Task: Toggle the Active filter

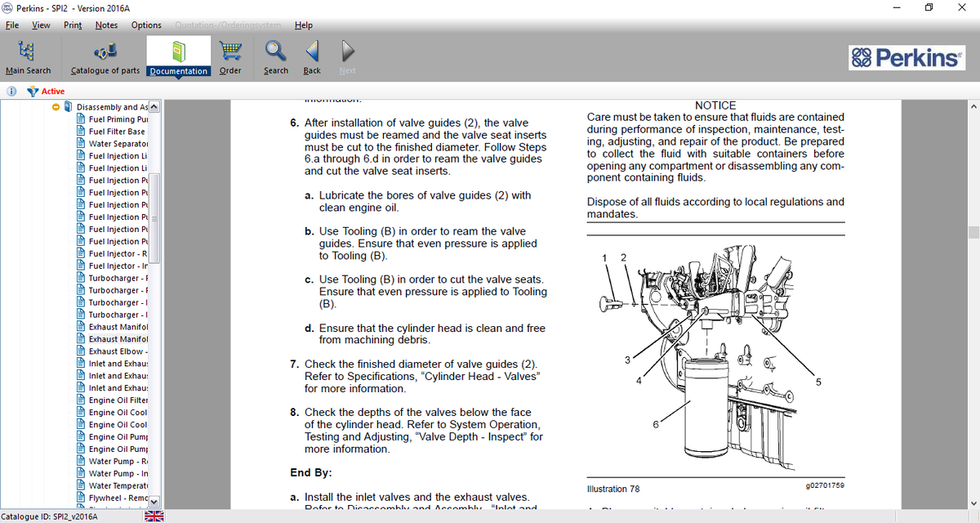Action: point(47,91)
